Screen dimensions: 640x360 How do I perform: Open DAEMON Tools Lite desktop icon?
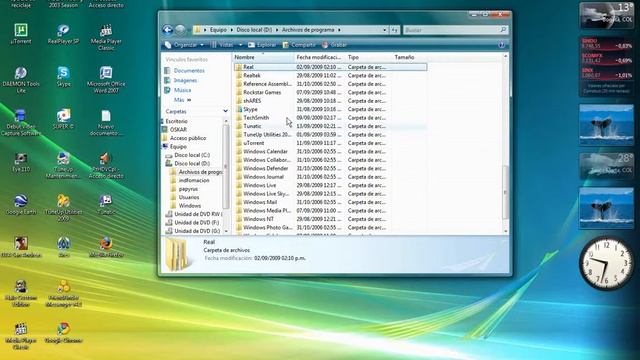click(x=21, y=80)
